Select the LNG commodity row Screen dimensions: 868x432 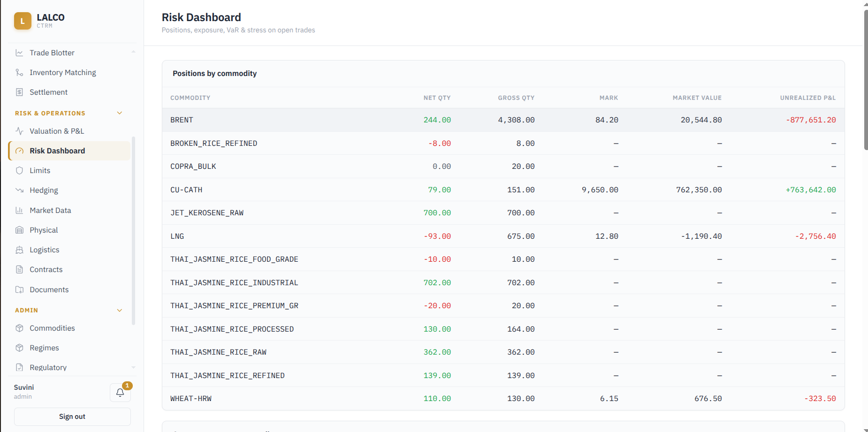[x=503, y=236]
